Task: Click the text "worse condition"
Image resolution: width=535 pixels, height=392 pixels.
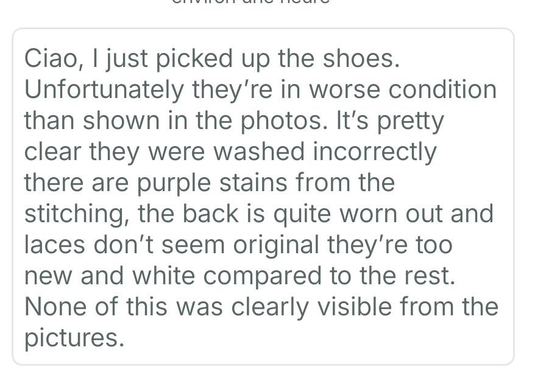Action: tap(402, 89)
